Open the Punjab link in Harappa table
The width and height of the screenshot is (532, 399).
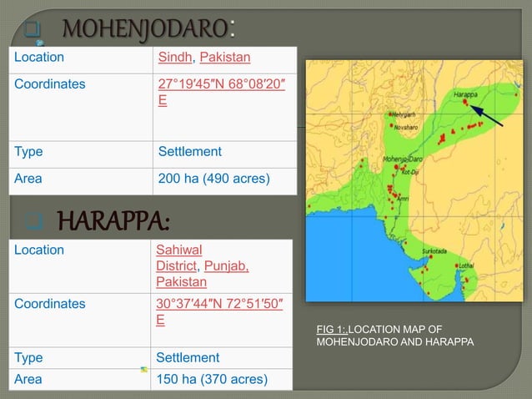226,266
